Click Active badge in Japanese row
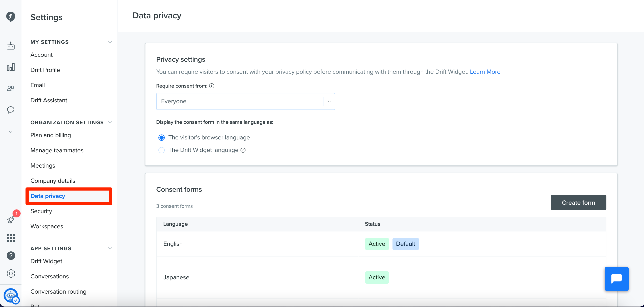This screenshot has width=644, height=307. (377, 278)
